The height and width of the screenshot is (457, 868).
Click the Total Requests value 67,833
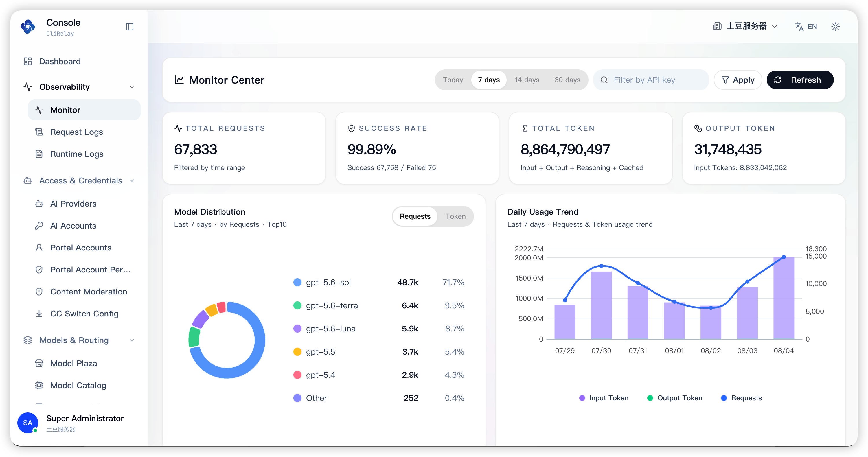click(196, 149)
